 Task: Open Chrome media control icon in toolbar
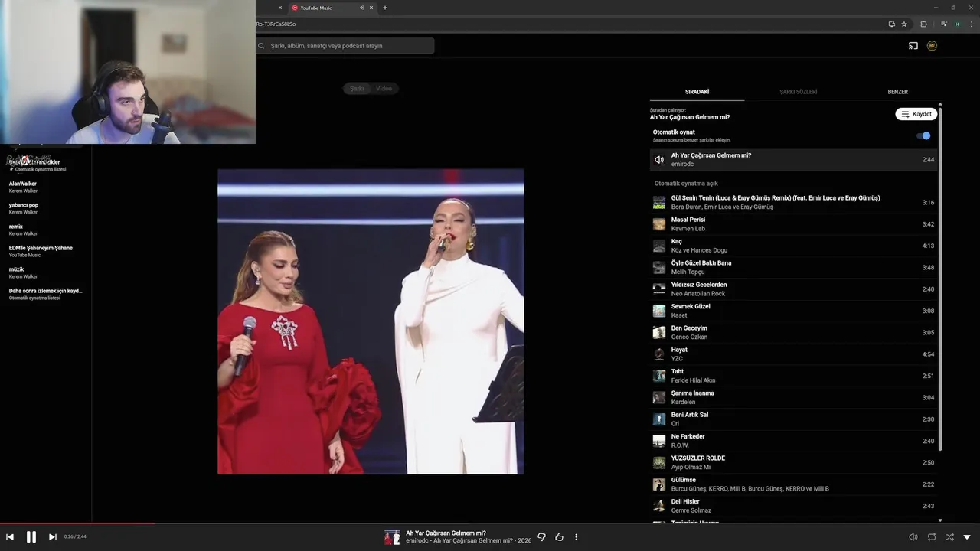(944, 24)
